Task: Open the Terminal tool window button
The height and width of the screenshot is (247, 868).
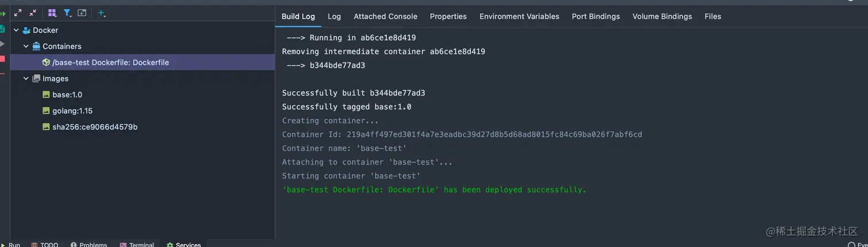Action: point(137,245)
